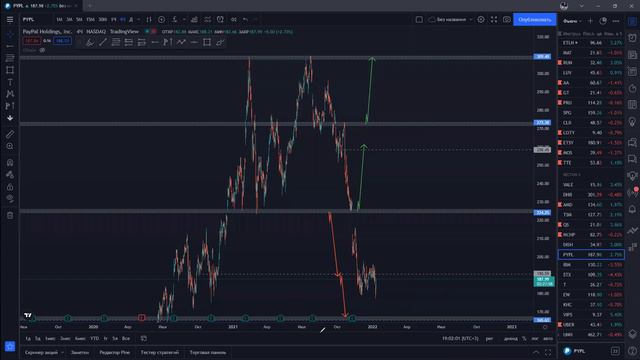This screenshot has width=640, height=360.
Task: Select YTD date range
Action: (94, 338)
